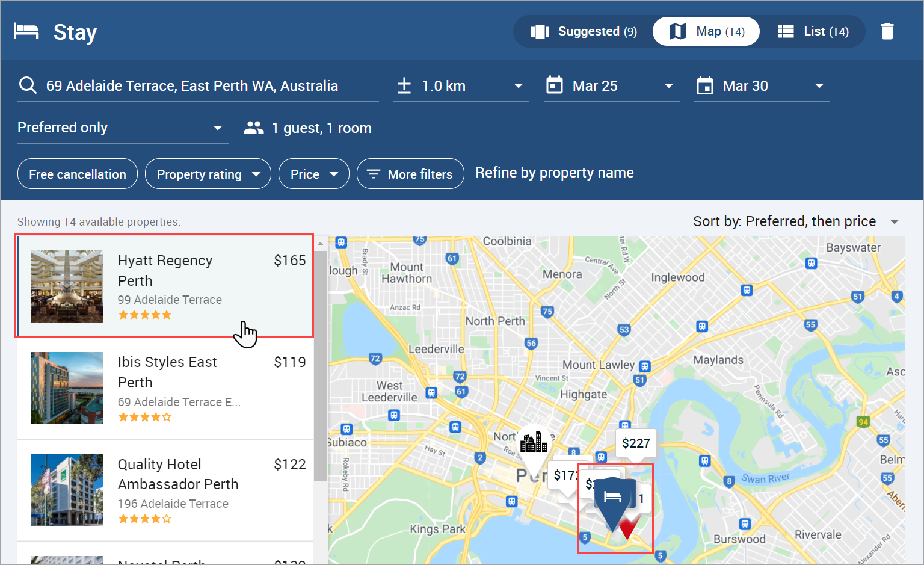
Task: Click the Quality Hotel Ambassador thumbnail
Action: (67, 490)
